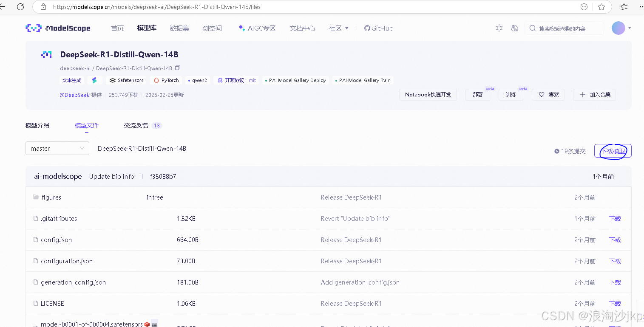Click the search input field
This screenshot has height=327, width=644.
tap(564, 28)
